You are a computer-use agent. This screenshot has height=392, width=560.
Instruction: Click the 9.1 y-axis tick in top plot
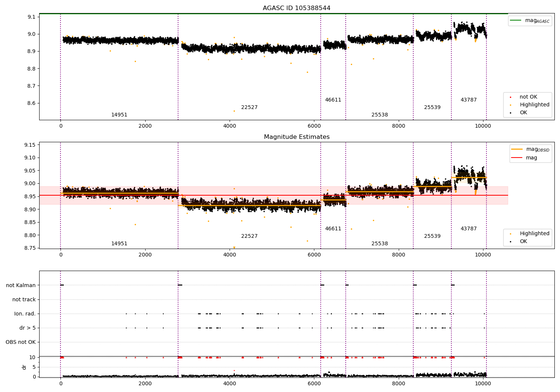click(32, 17)
